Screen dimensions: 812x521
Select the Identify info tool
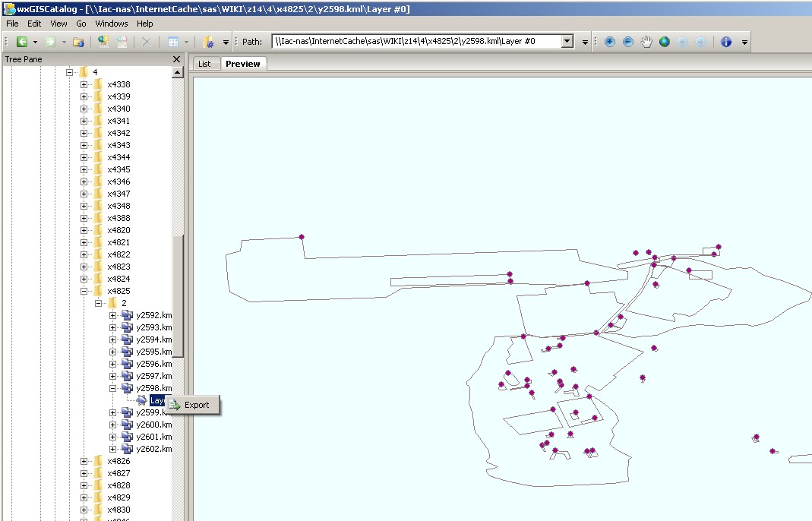point(725,42)
